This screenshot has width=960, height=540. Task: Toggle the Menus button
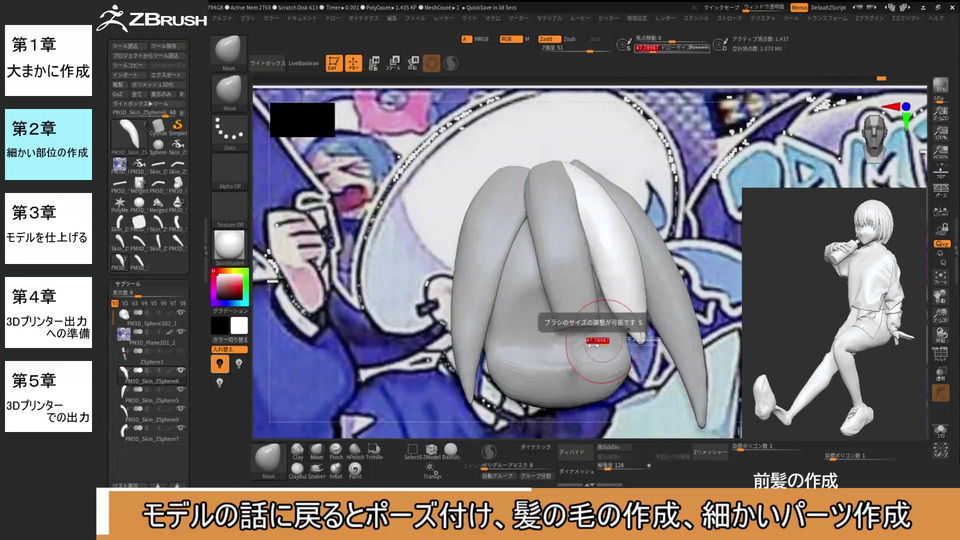click(799, 7)
